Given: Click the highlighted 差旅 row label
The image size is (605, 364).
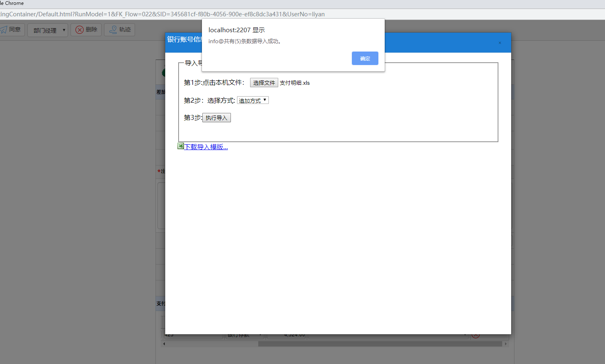Looking at the screenshot, I should (161, 92).
